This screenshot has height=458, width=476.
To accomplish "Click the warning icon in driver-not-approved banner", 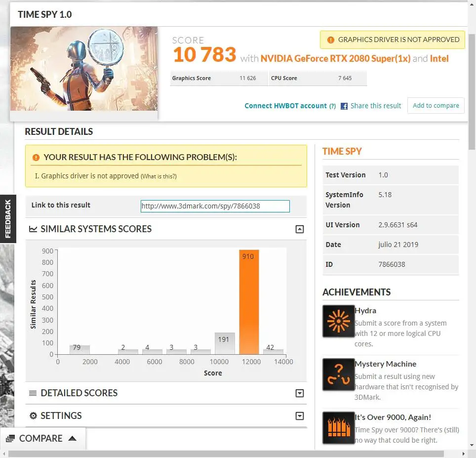I will click(x=331, y=40).
